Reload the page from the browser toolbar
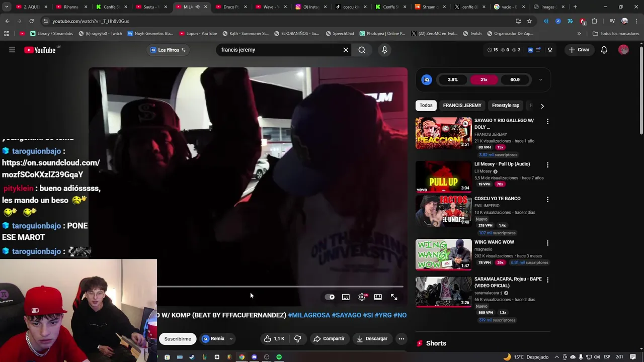 point(31,21)
